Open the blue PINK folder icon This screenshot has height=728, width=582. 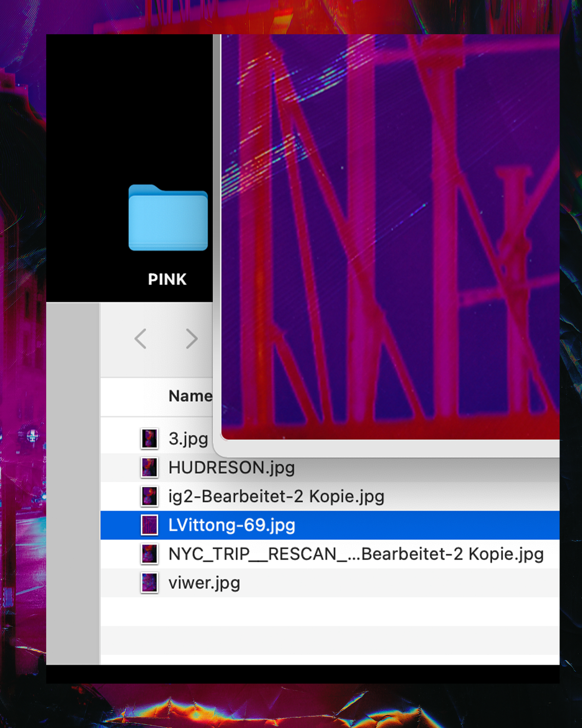(168, 218)
